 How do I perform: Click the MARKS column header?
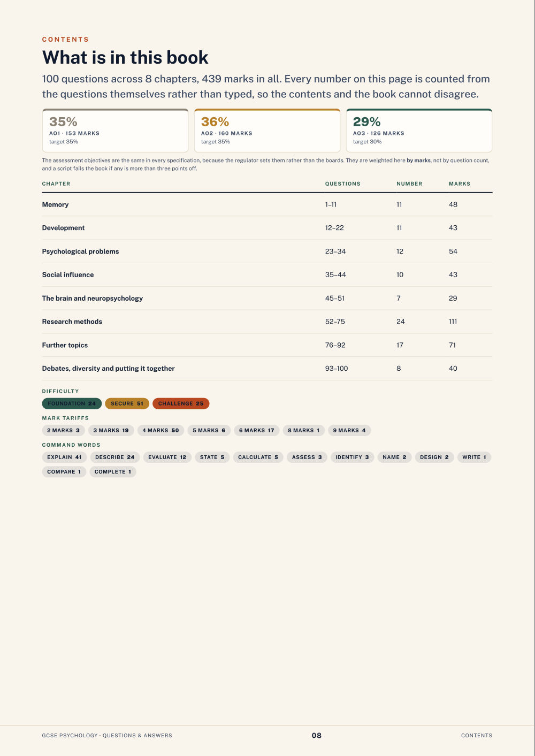click(x=460, y=184)
